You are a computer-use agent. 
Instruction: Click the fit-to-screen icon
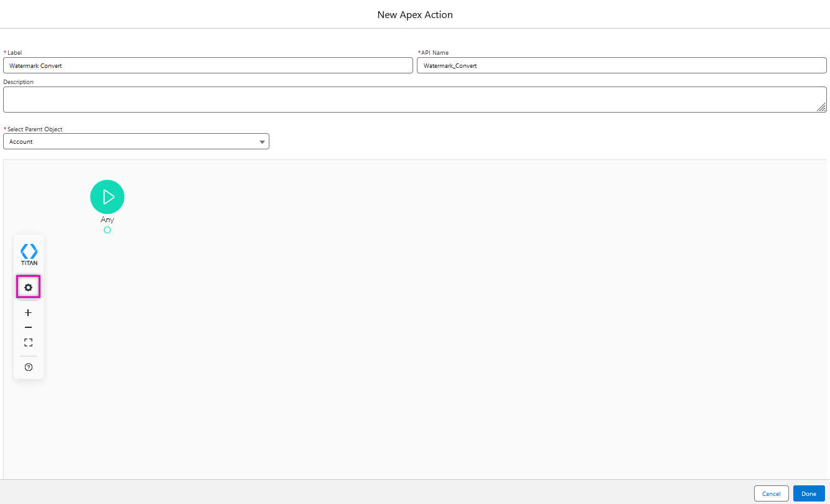28,342
